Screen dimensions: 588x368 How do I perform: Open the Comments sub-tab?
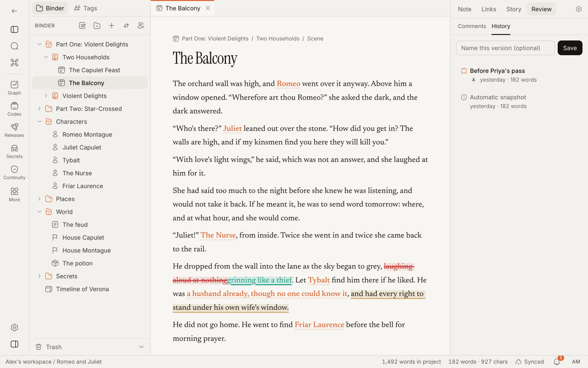click(x=472, y=26)
